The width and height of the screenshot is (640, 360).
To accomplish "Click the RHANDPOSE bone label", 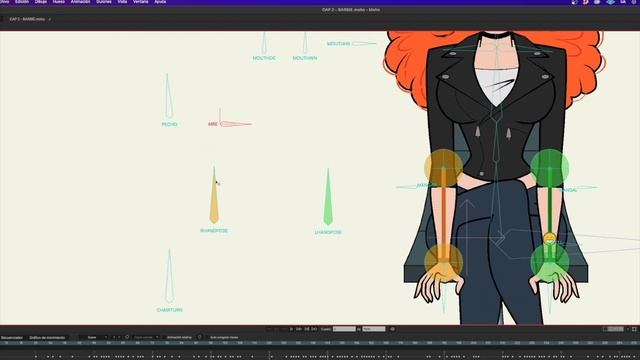I will [214, 231].
